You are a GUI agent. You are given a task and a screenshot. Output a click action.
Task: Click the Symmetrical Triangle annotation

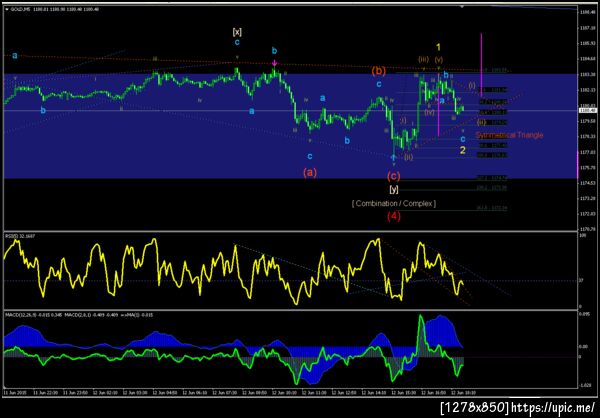point(509,135)
